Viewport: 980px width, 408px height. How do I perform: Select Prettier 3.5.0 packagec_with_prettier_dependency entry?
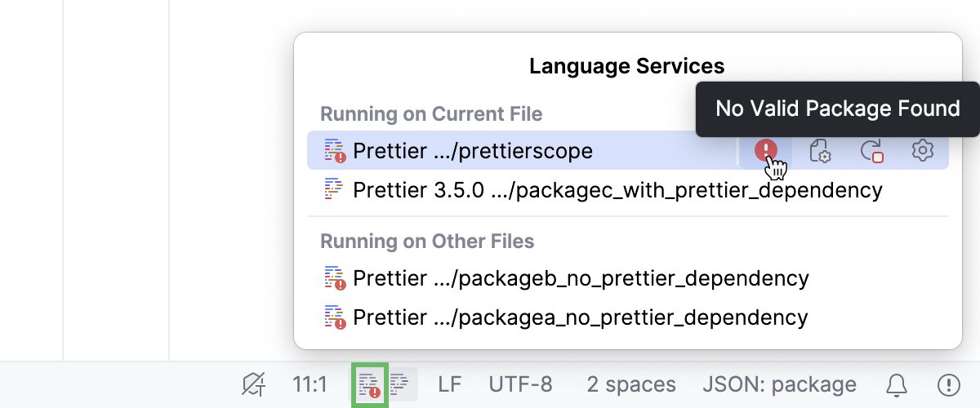[x=617, y=190]
